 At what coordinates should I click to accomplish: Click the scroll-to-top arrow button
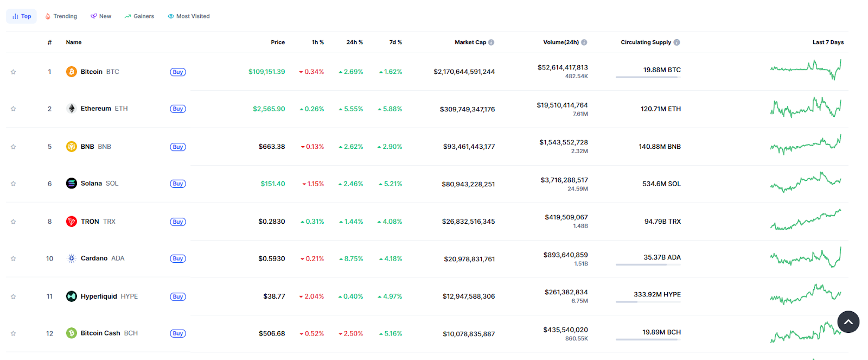(848, 322)
